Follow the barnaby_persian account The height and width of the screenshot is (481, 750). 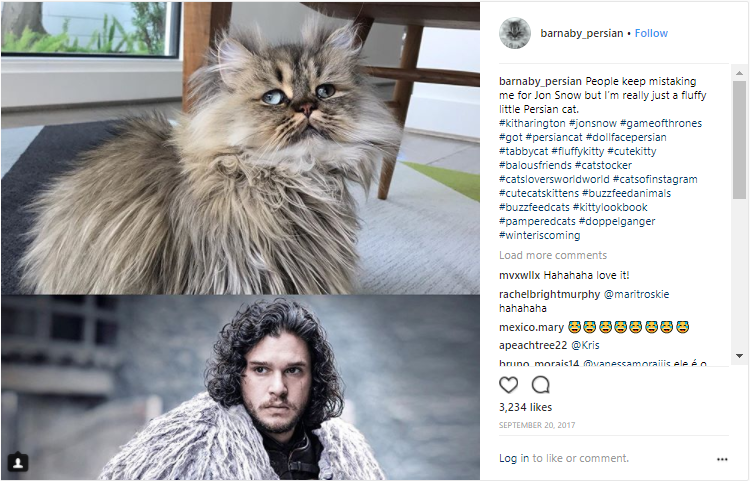point(651,33)
